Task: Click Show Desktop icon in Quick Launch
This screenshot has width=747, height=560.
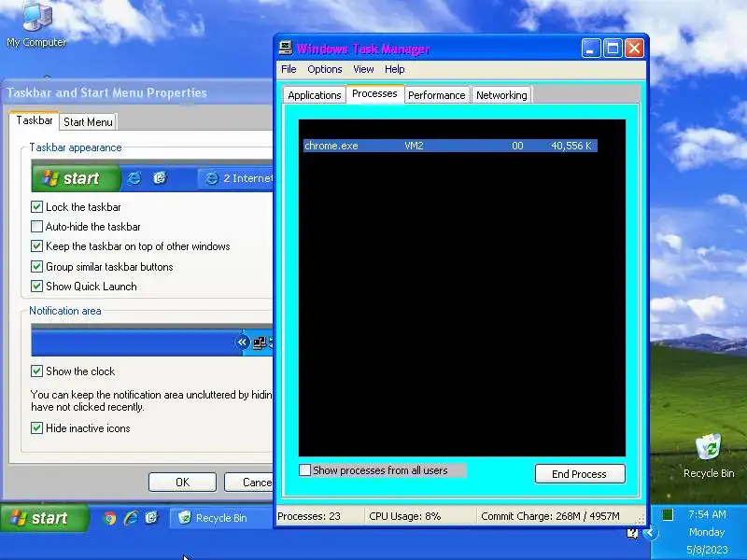Action: click(151, 518)
